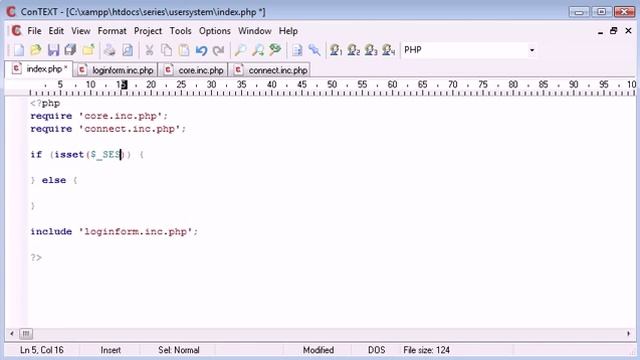The image size is (640, 360).
Task: Click the horizontal scrollbar thumb
Action: tap(26, 333)
